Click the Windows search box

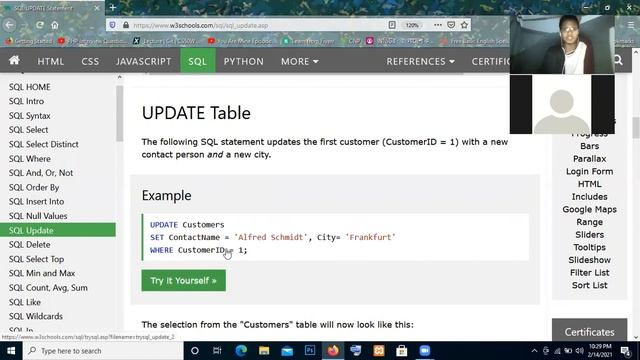(103, 351)
